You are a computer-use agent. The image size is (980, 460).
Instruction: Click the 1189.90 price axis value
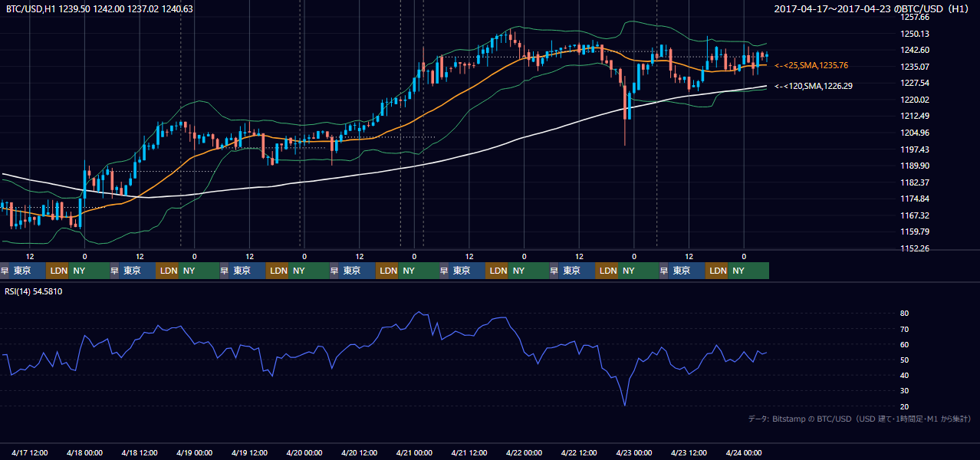click(x=914, y=166)
